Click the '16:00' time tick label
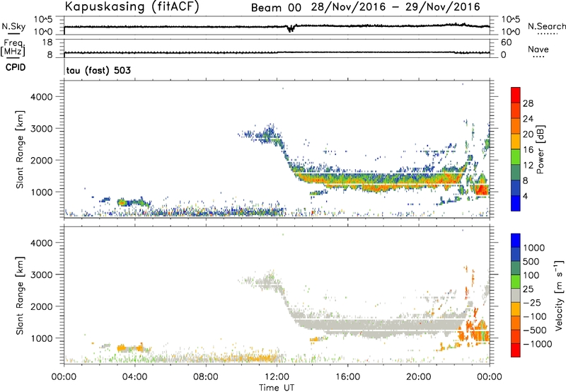Screen dimensions: 566x392 click(x=347, y=377)
